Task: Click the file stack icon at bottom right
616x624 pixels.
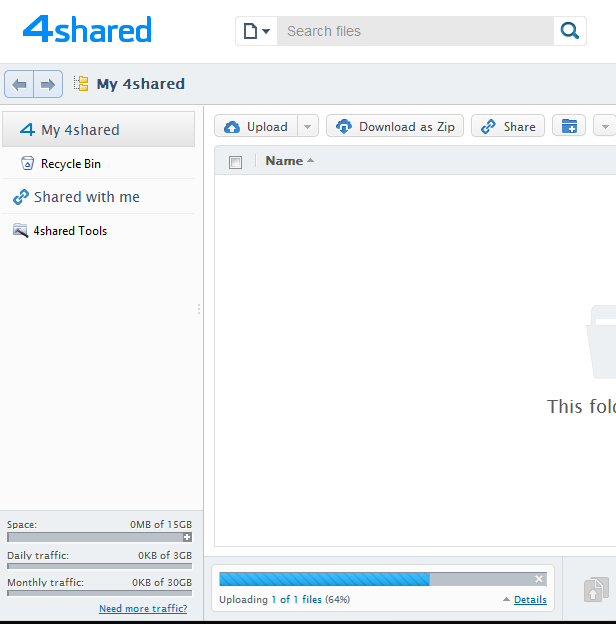Action: point(596,589)
